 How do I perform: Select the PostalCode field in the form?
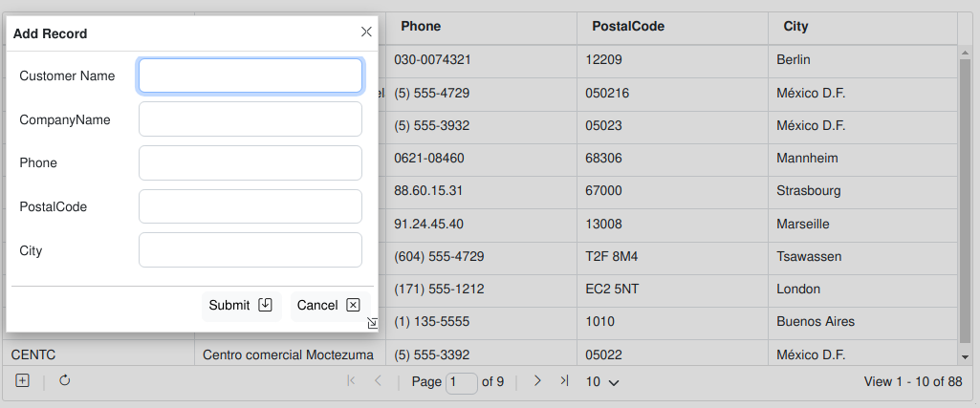pos(250,206)
